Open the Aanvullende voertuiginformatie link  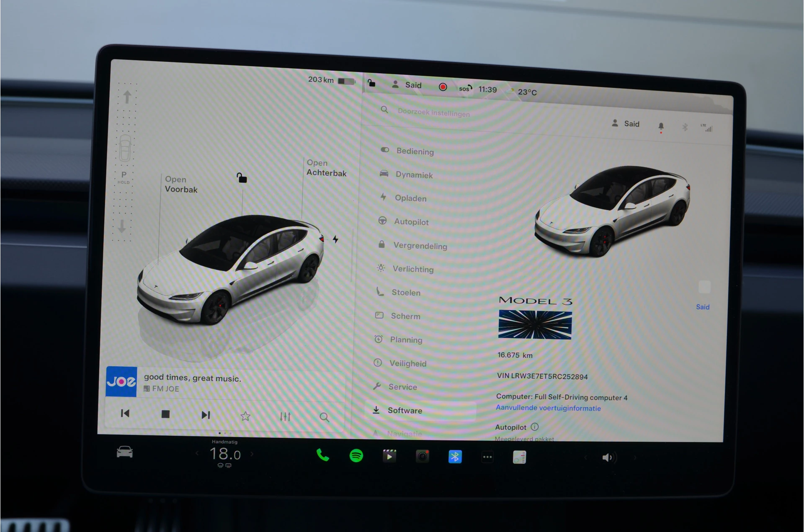coord(548,408)
